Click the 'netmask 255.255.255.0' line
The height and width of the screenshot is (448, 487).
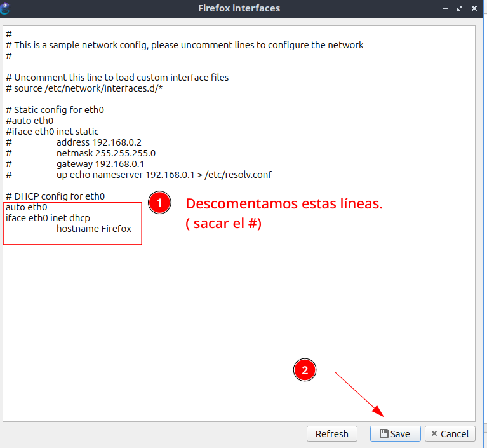point(105,153)
